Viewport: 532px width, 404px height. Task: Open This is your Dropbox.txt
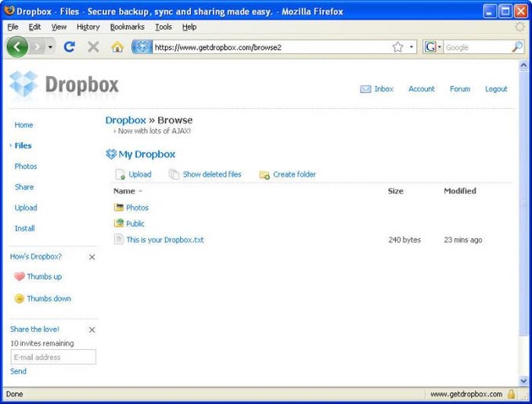[x=165, y=240]
